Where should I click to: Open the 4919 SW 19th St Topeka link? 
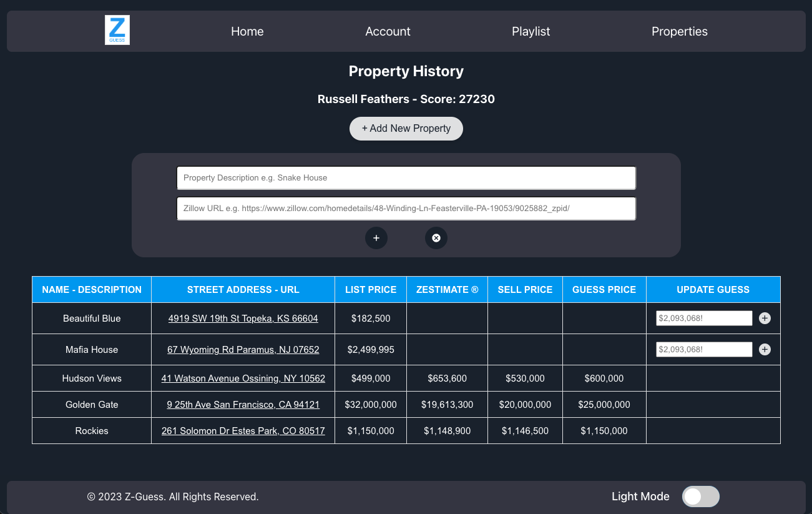243,319
